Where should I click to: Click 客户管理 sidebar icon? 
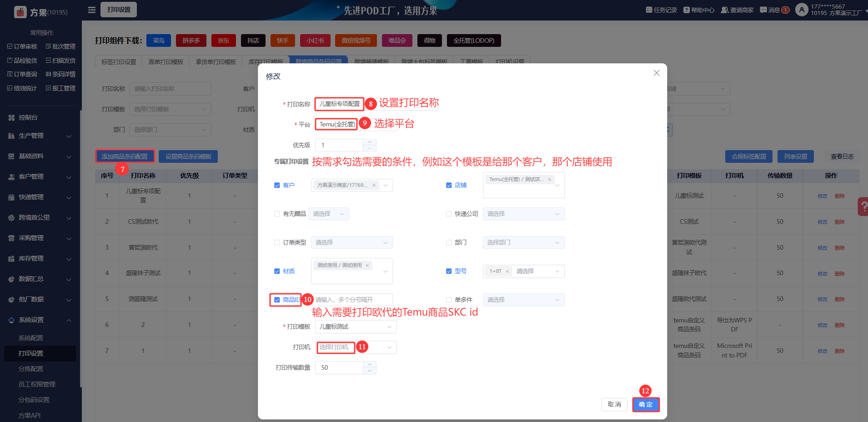[x=11, y=176]
